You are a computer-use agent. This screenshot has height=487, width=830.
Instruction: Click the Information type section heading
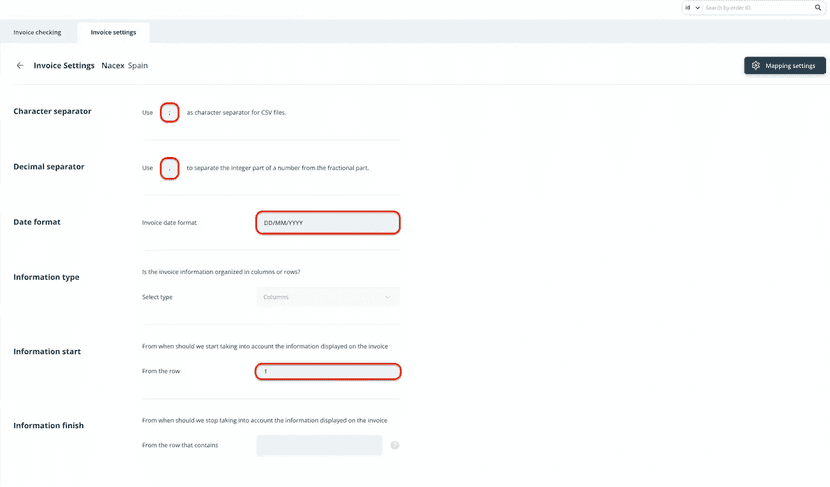[x=46, y=277]
